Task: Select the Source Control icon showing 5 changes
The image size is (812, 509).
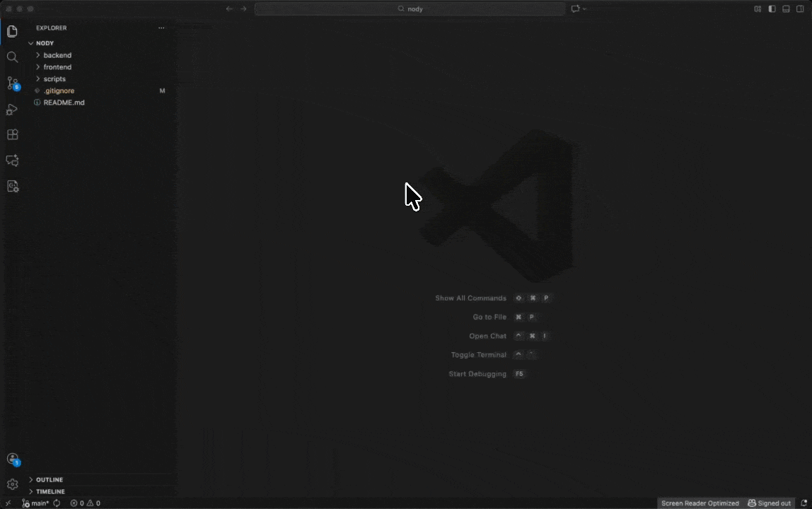Action: pos(12,83)
